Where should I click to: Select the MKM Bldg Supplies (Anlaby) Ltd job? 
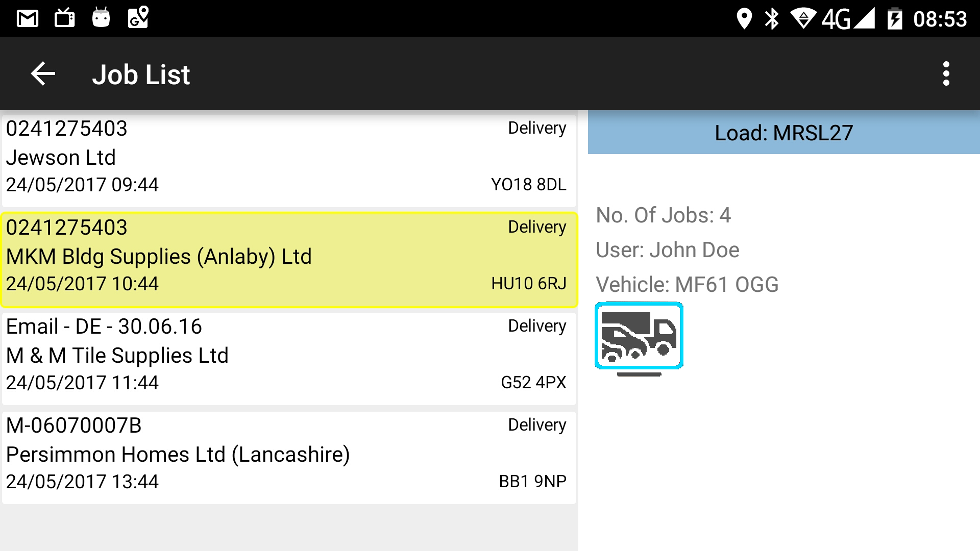click(289, 260)
